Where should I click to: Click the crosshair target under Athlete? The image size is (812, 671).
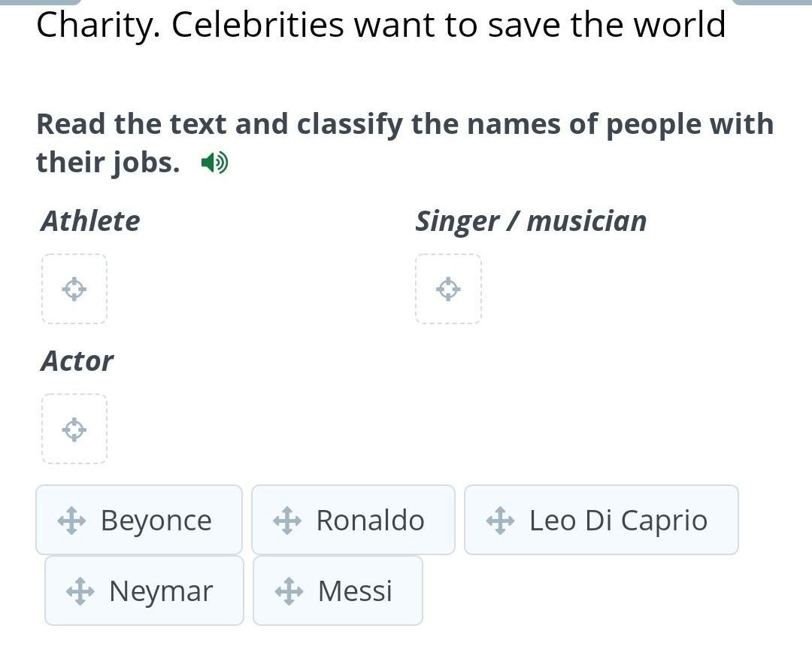[x=74, y=289]
